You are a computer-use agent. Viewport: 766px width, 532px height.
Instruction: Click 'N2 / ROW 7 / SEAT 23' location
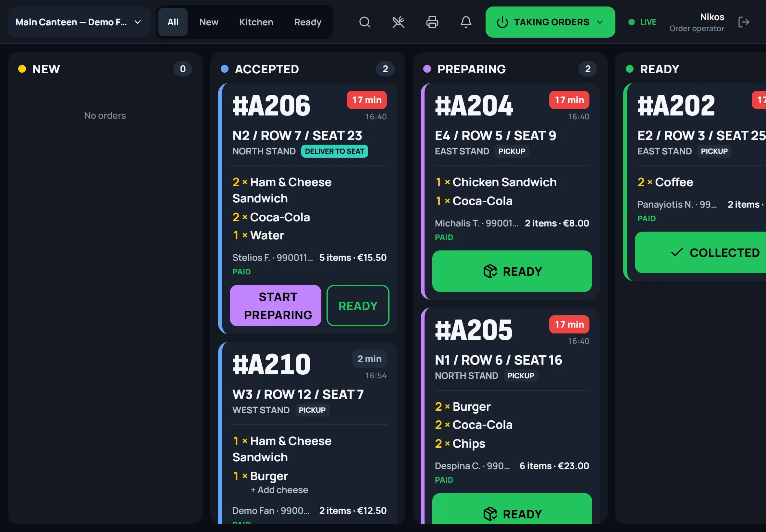[x=297, y=136]
